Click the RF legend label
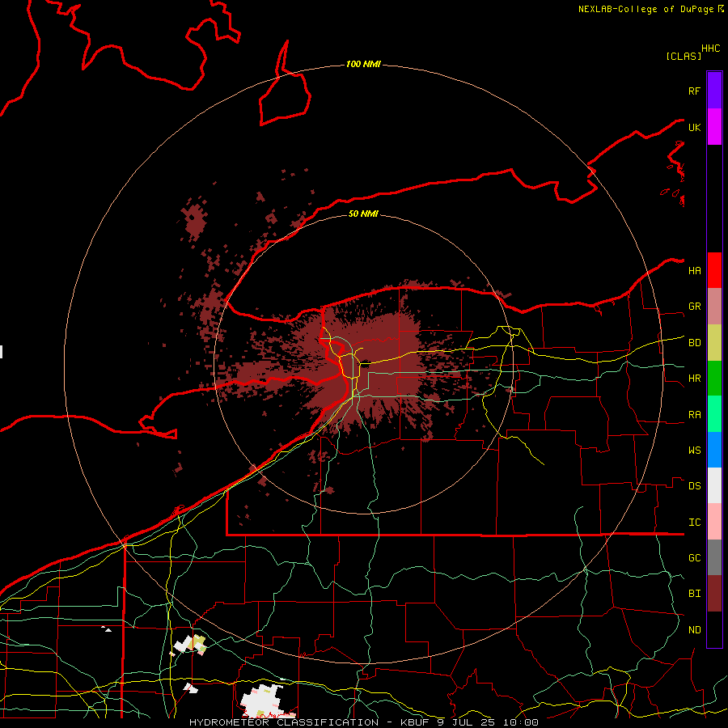728x728 pixels. pos(694,91)
